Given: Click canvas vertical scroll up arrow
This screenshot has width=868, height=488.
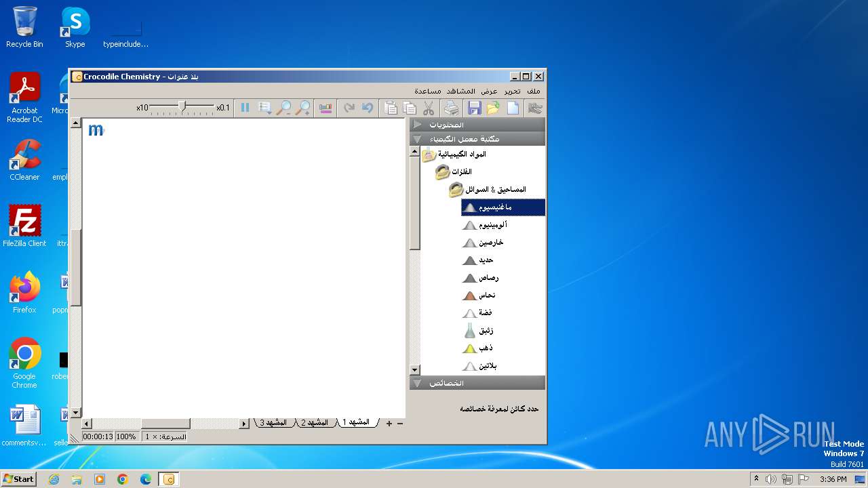Looking at the screenshot, I should (76, 123).
